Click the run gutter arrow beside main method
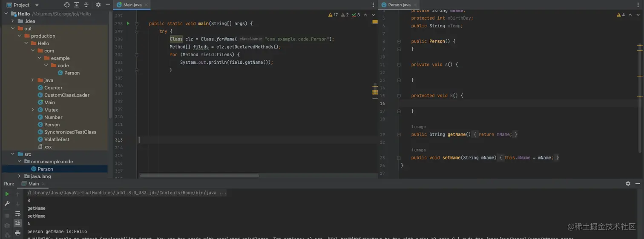The height and width of the screenshot is (239, 644). click(128, 23)
